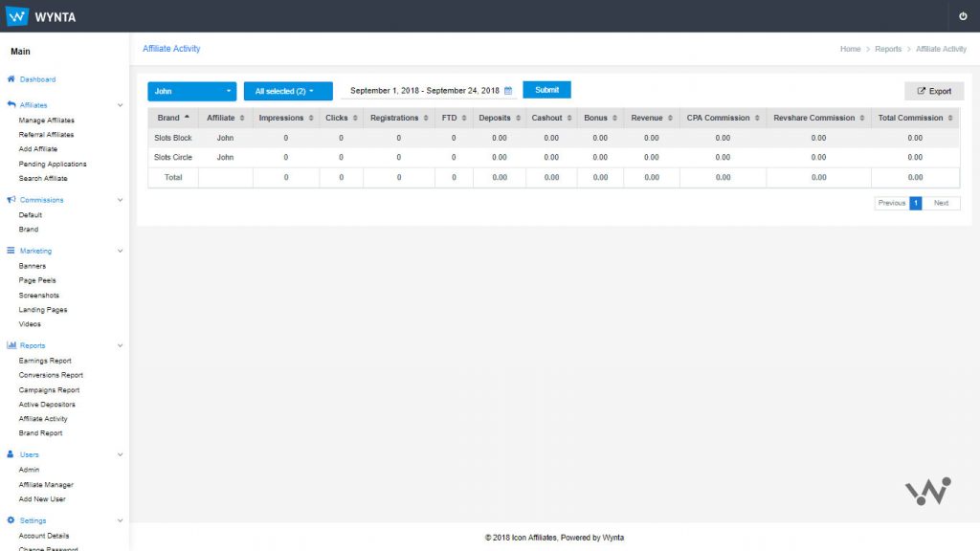
Task: Click the Commissions megaphone icon
Action: point(11,199)
